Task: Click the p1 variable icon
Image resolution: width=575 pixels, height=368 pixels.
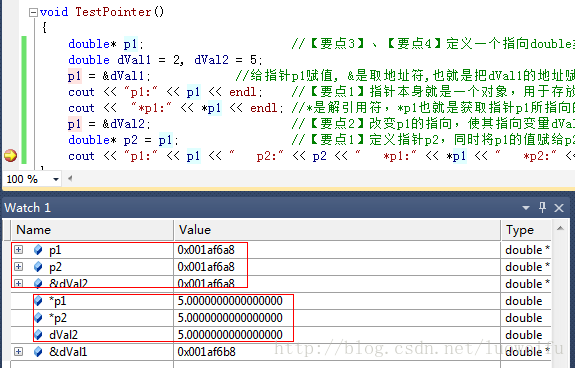Action: (x=38, y=250)
